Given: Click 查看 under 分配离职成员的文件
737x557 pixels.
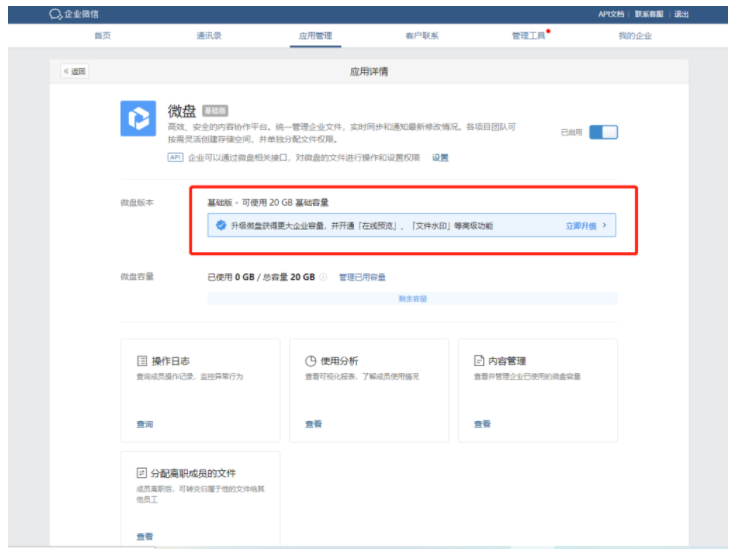Looking at the screenshot, I should [145, 536].
